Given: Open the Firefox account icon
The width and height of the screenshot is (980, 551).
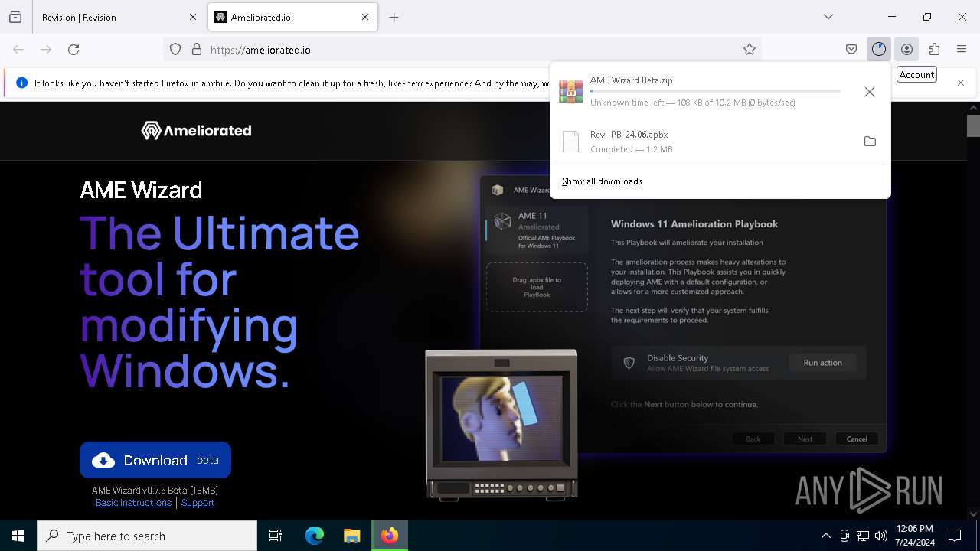Looking at the screenshot, I should (906, 49).
